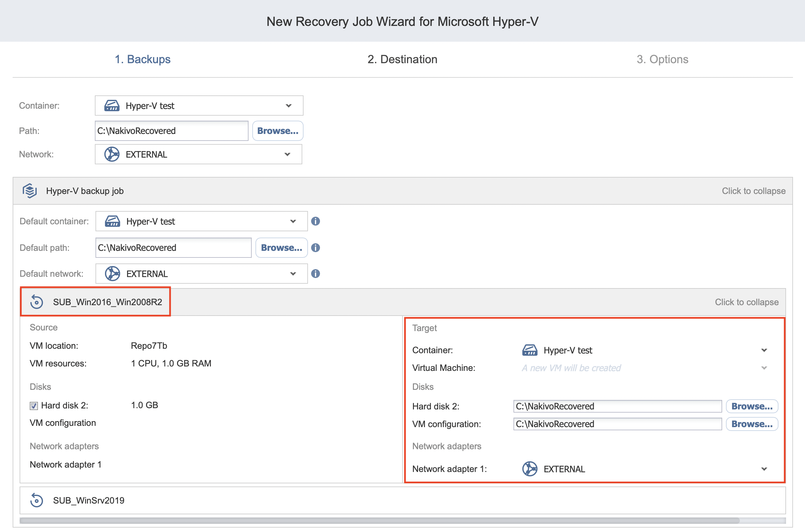Click the info icon beside Default path
This screenshot has height=532, width=805.
[x=316, y=248]
